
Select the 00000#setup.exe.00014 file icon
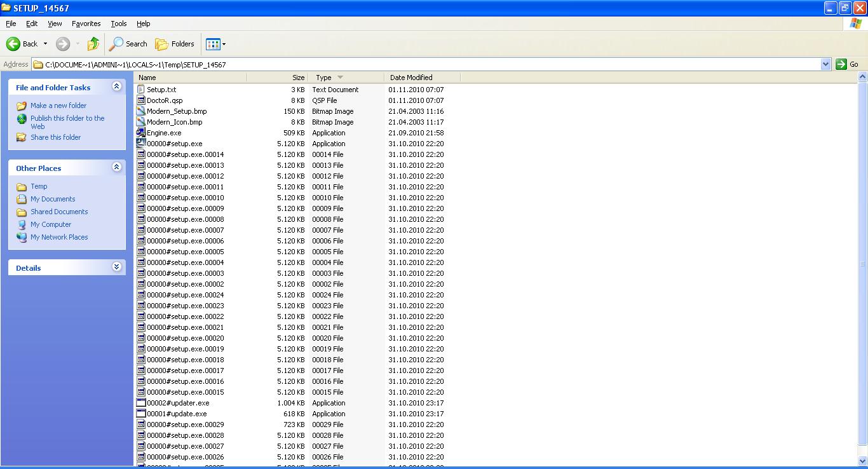click(x=141, y=154)
